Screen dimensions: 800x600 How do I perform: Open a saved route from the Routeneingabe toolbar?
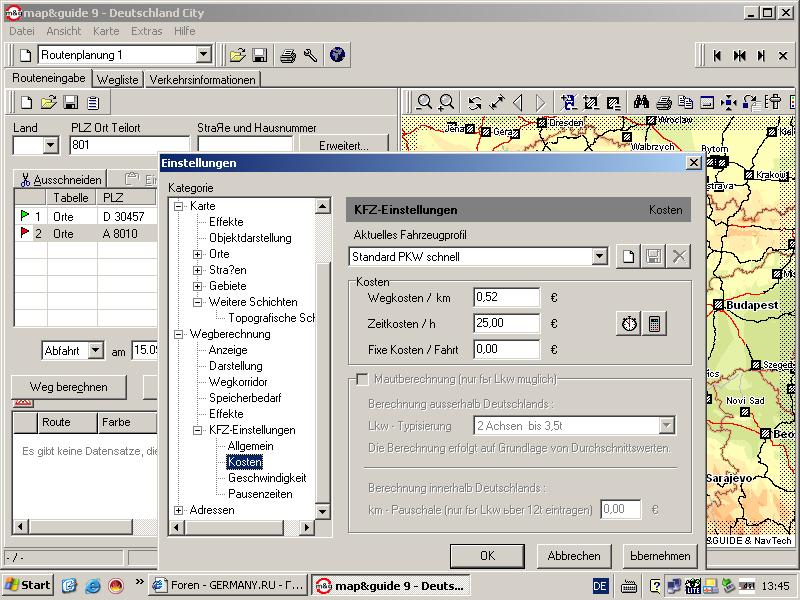pyautogui.click(x=48, y=103)
